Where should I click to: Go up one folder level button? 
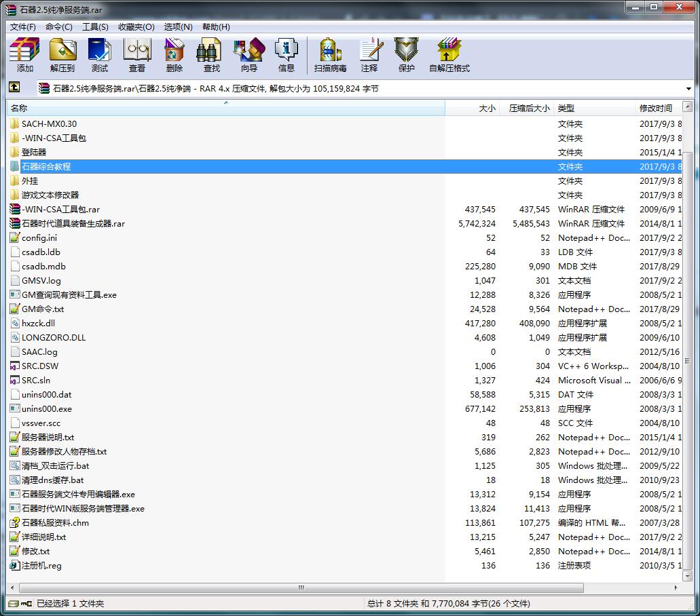click(x=14, y=88)
